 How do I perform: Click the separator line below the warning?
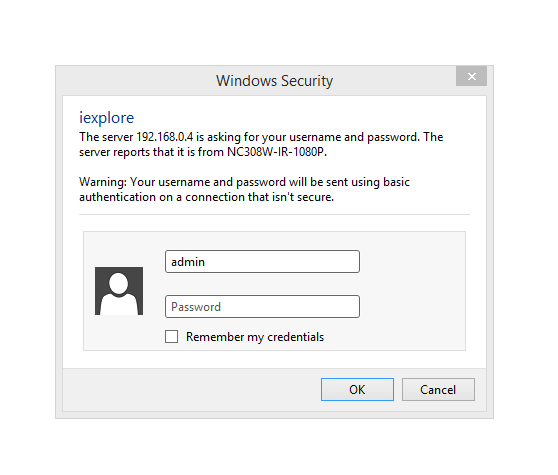(274, 215)
